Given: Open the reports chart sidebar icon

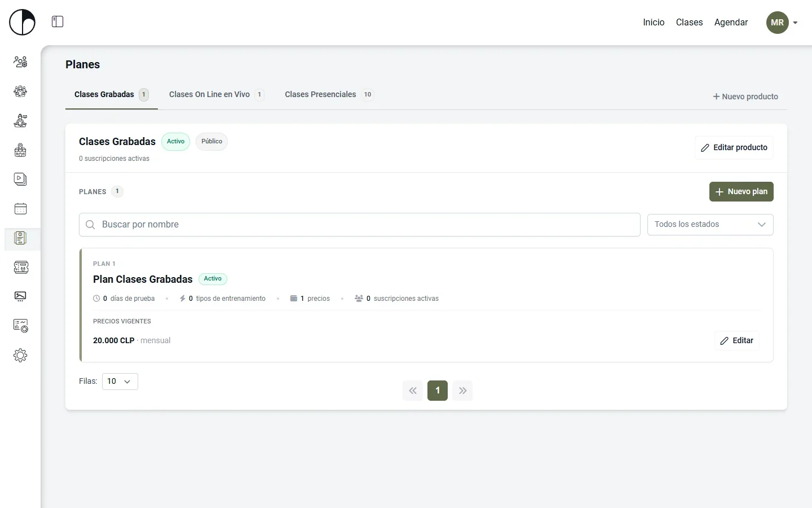Looking at the screenshot, I should (x=20, y=326).
